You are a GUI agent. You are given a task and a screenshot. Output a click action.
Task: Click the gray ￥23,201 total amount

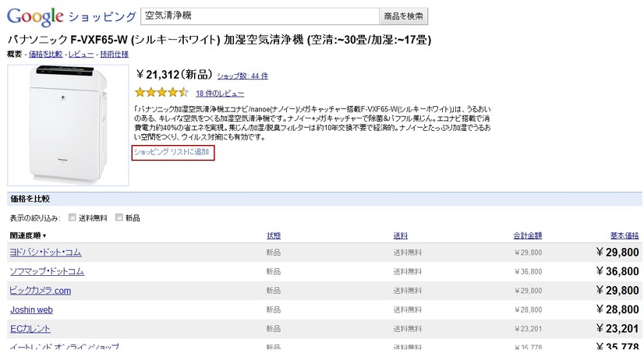pyautogui.click(x=528, y=329)
